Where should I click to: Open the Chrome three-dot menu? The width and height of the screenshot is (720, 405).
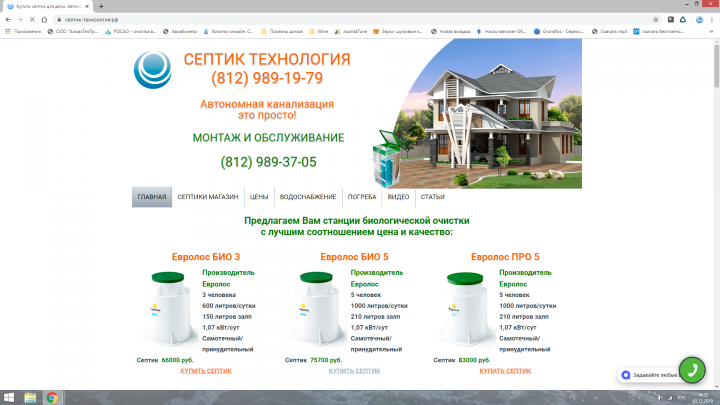pyautogui.click(x=712, y=20)
